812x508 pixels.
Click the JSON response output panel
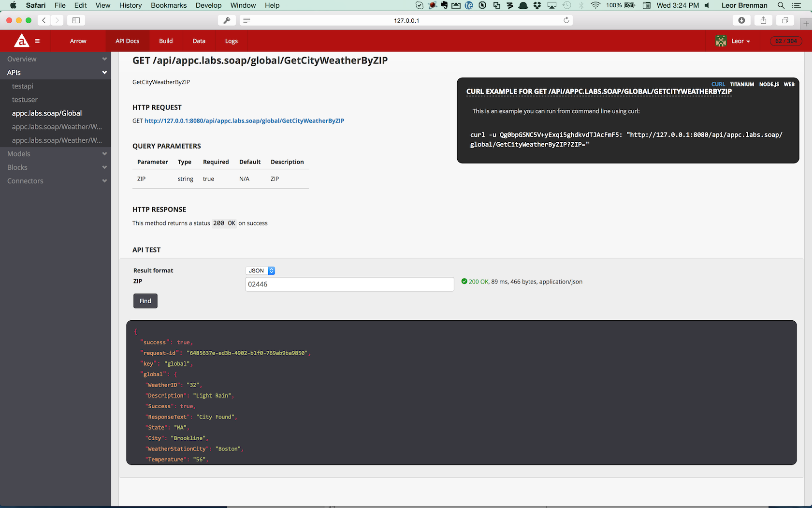pos(461,392)
